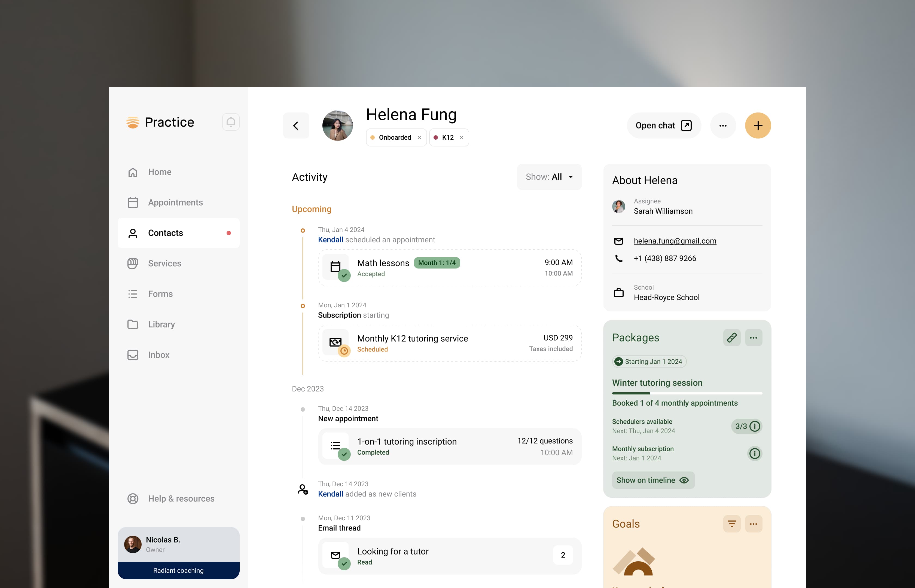Viewport: 915px width, 588px height.
Task: Open the Math lessons appointment card
Action: point(450,268)
